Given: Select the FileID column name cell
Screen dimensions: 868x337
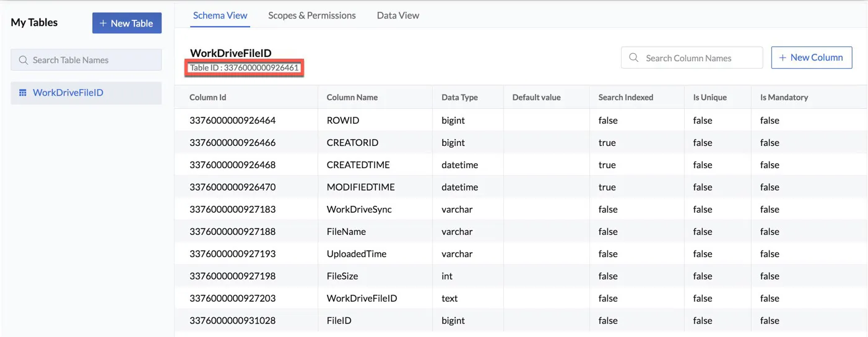Looking at the screenshot, I should click(339, 321).
